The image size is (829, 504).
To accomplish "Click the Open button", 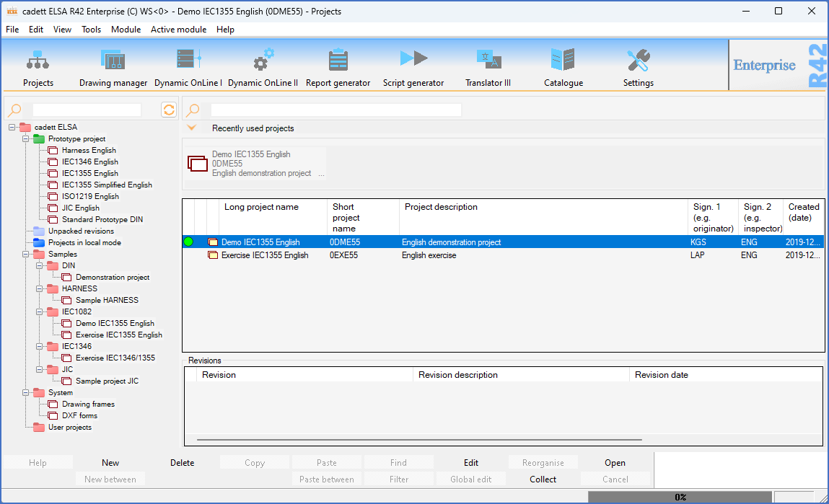I will pyautogui.click(x=615, y=463).
